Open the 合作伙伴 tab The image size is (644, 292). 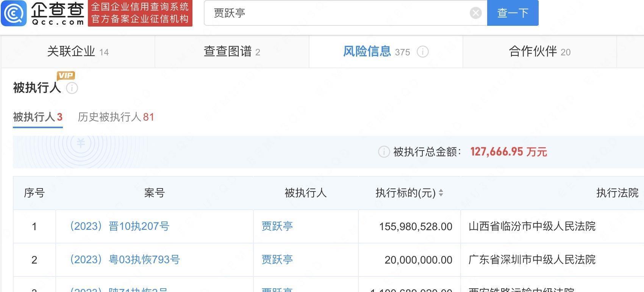tap(539, 52)
